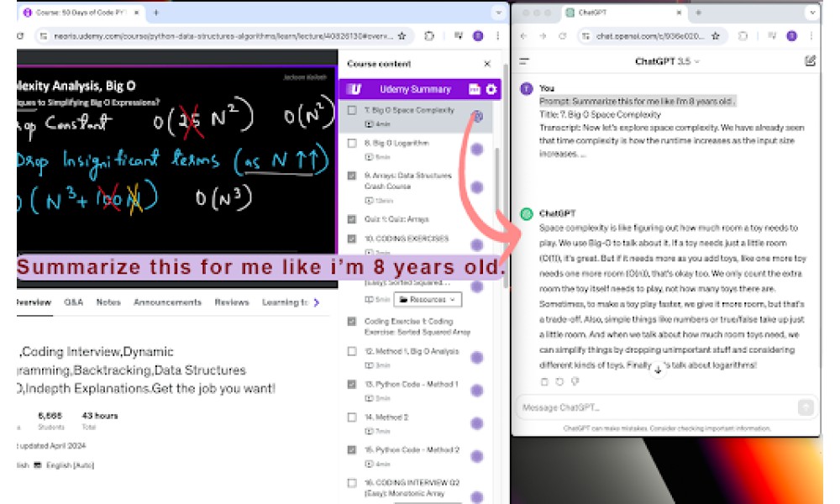Uncheck the Coding Exercise 1: Sorted Squared Array checkbox
Image resolution: width=840 pixels, height=504 pixels.
[352, 322]
